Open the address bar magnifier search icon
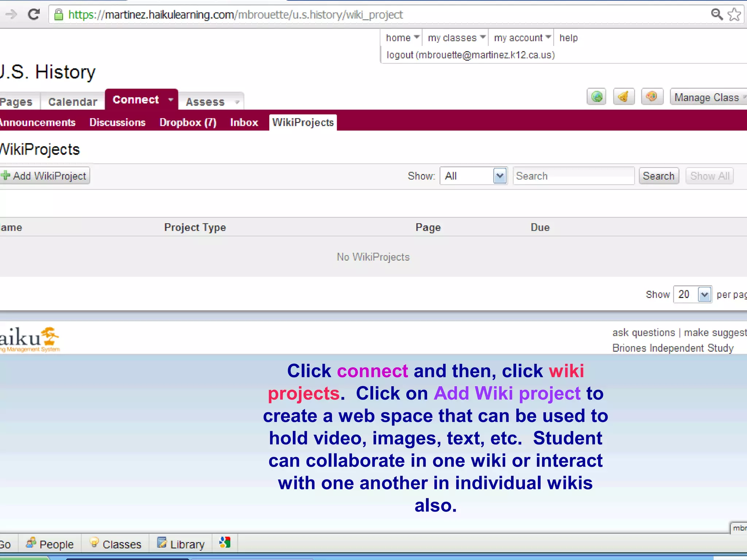The image size is (747, 560). 717,15
